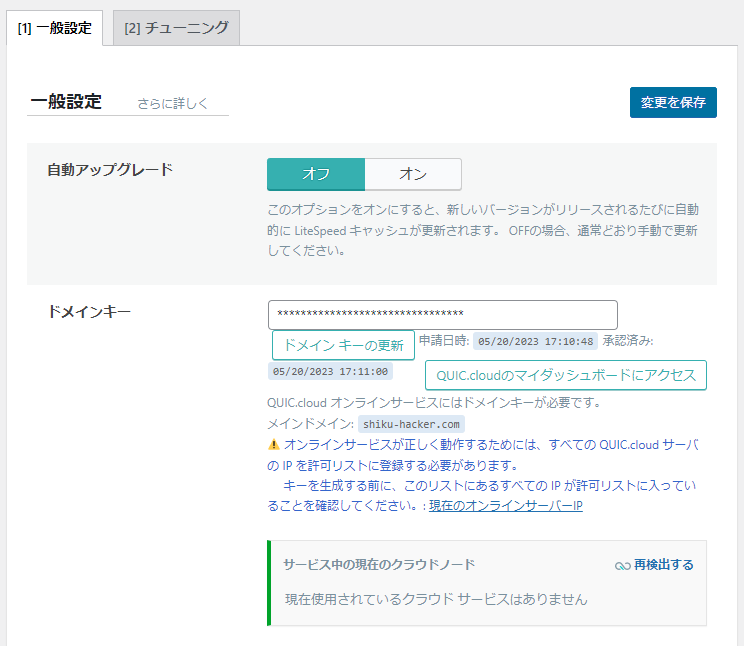Viewport: 744px width, 646px height.
Task: Open QUIC.cloudのマイダッシュボードにアクセス
Action: point(566,375)
